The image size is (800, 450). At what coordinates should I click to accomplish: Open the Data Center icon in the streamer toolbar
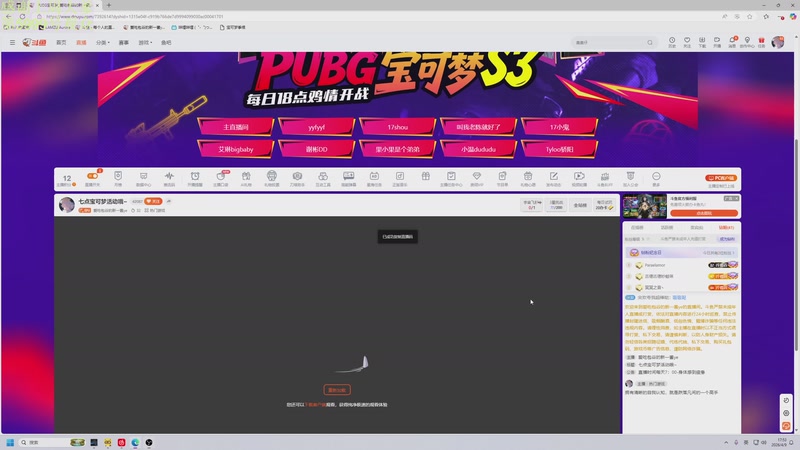[143, 178]
